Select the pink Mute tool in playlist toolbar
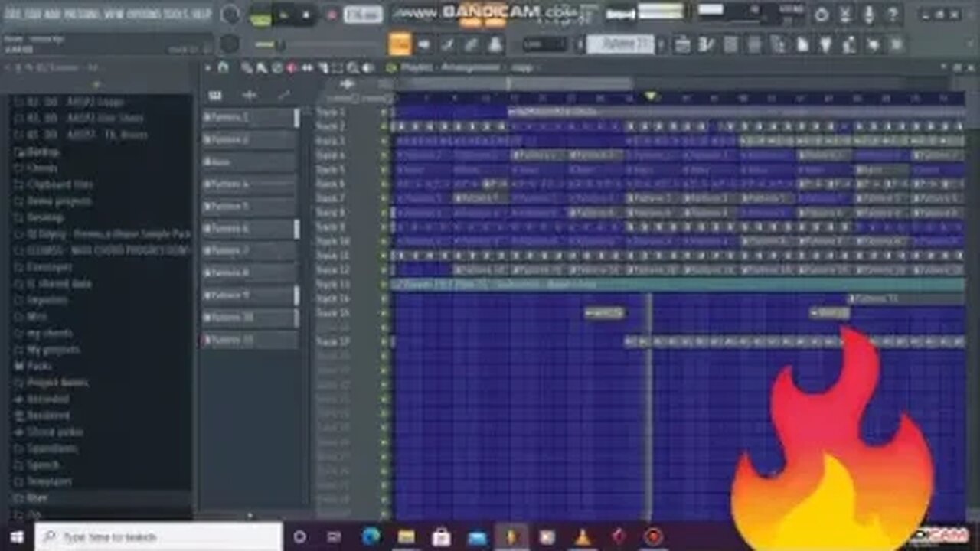Screen dimensions: 980x551 (292, 67)
